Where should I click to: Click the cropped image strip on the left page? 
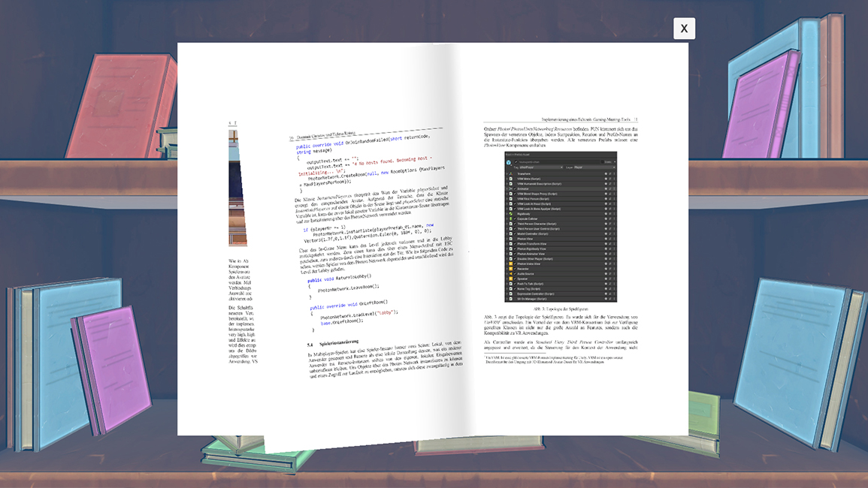pos(237,188)
